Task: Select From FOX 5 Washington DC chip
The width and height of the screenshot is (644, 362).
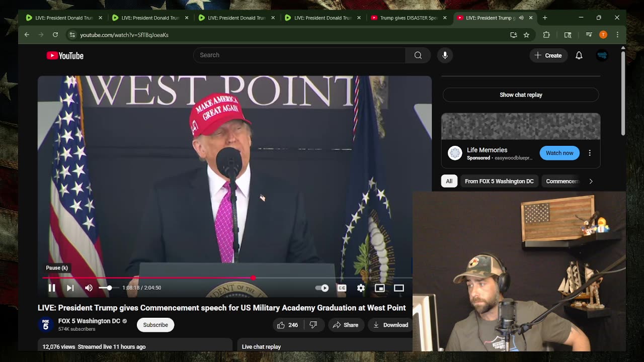Action: 499,181
